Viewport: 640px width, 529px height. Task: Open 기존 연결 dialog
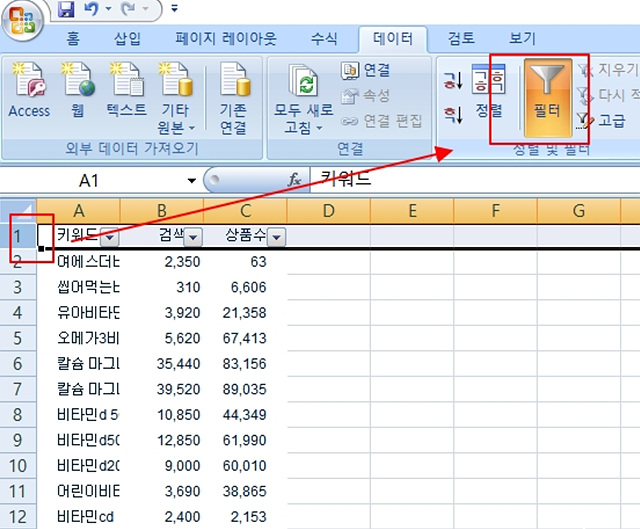234,98
